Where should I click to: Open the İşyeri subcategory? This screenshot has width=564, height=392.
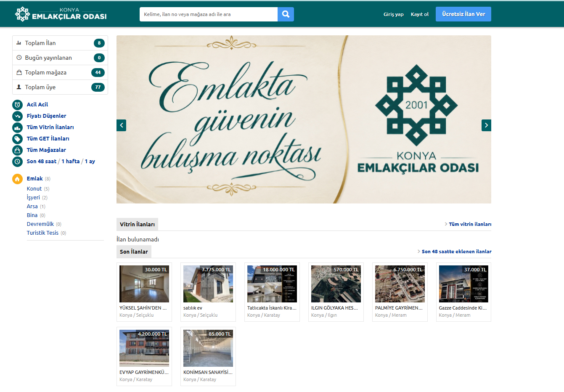coord(33,198)
